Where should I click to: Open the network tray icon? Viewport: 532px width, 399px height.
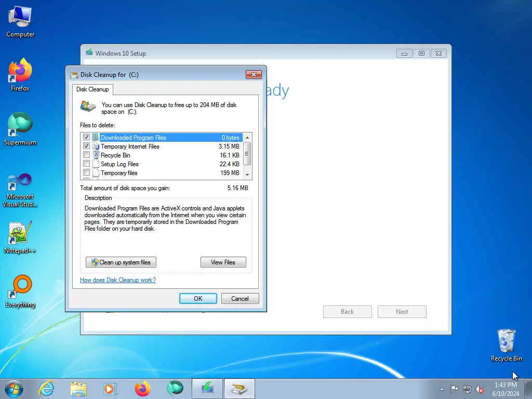click(x=467, y=389)
